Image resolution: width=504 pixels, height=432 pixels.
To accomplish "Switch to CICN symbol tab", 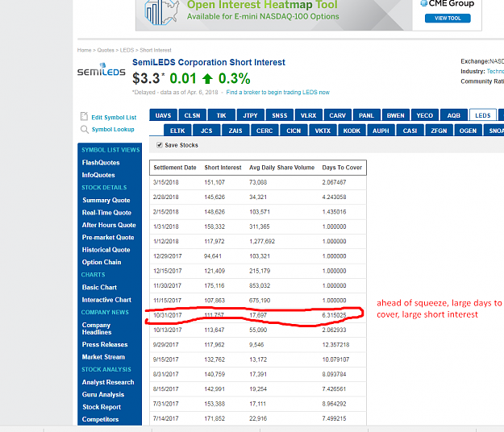I will point(294,131).
